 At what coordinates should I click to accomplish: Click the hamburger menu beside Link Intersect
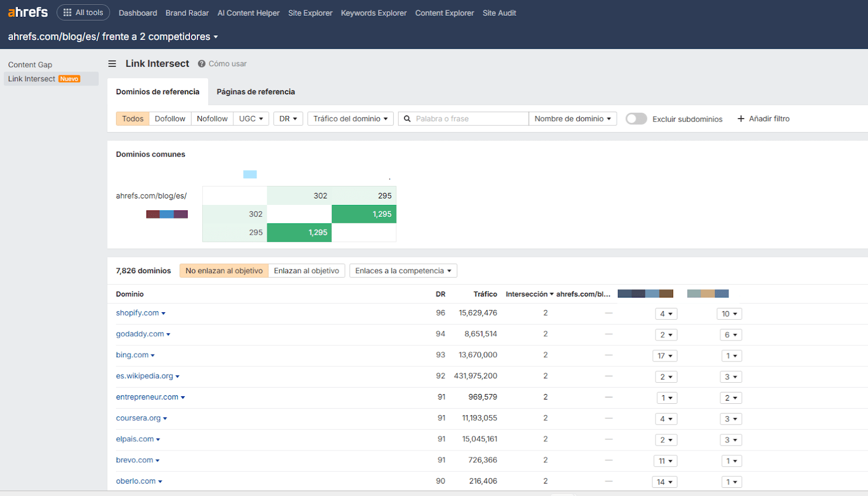pos(112,64)
